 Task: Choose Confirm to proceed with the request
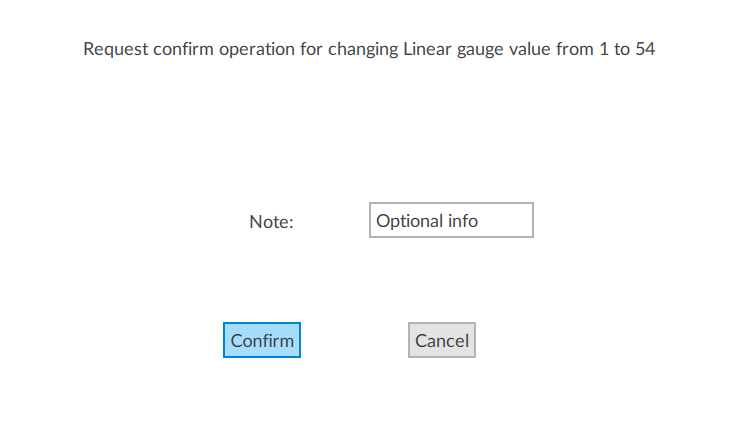coord(262,340)
